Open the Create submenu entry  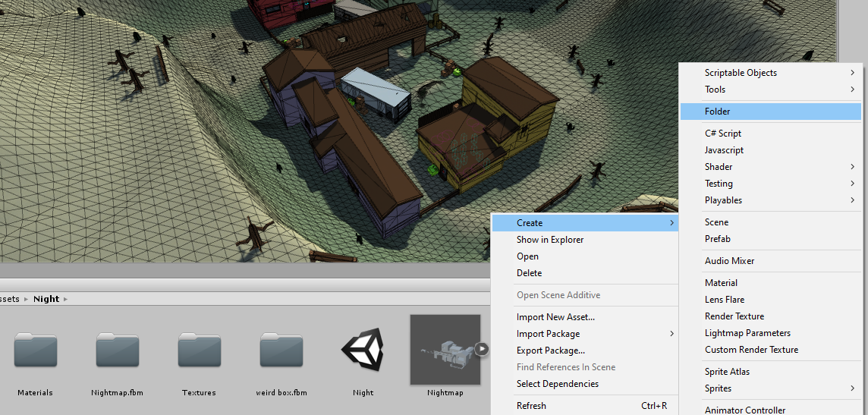585,223
